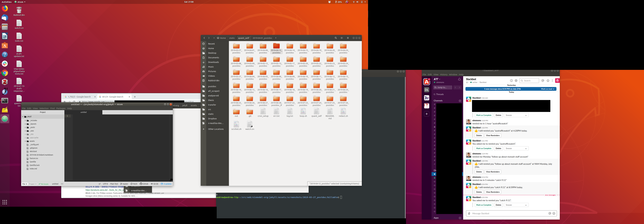644x224 pixels.
Task: Click GitHub icon in Atom status bar
Action: pos(144,184)
